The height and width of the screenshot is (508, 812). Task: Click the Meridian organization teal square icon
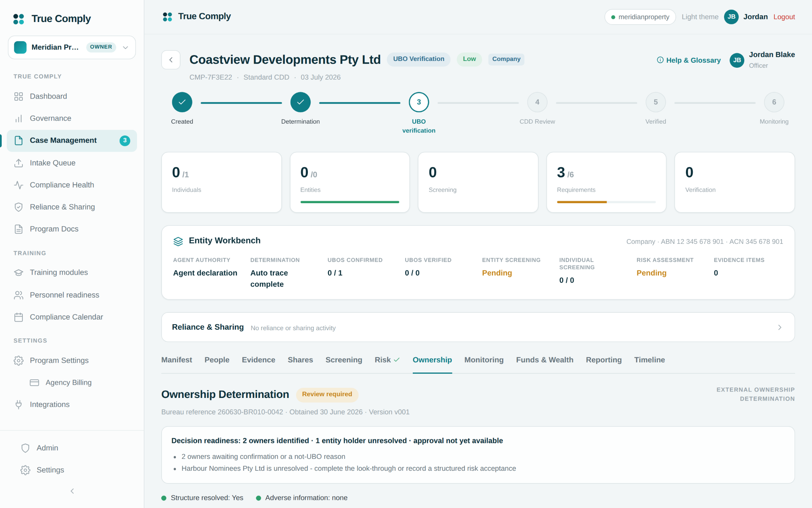pyautogui.click(x=20, y=47)
